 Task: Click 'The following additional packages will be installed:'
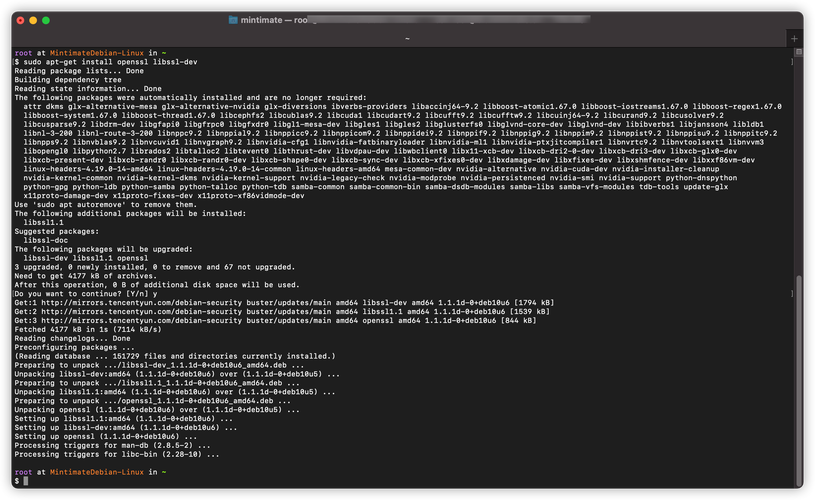tap(128, 213)
